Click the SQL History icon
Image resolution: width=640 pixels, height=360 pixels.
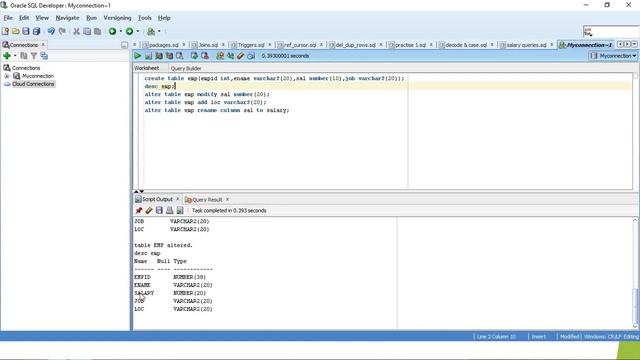click(251, 56)
